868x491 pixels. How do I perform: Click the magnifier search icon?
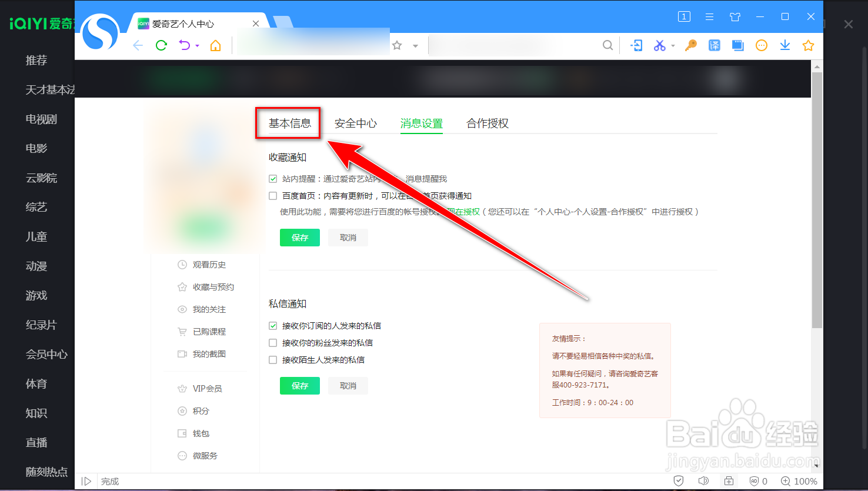point(608,45)
